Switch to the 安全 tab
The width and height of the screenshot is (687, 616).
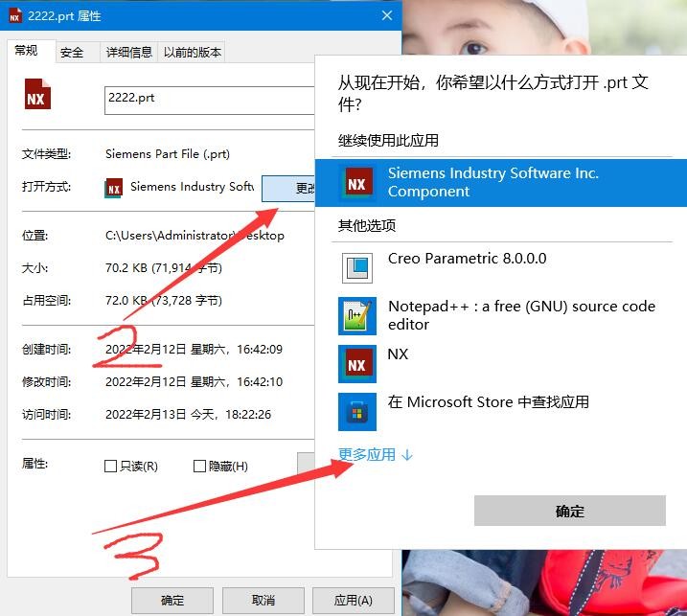(x=72, y=53)
